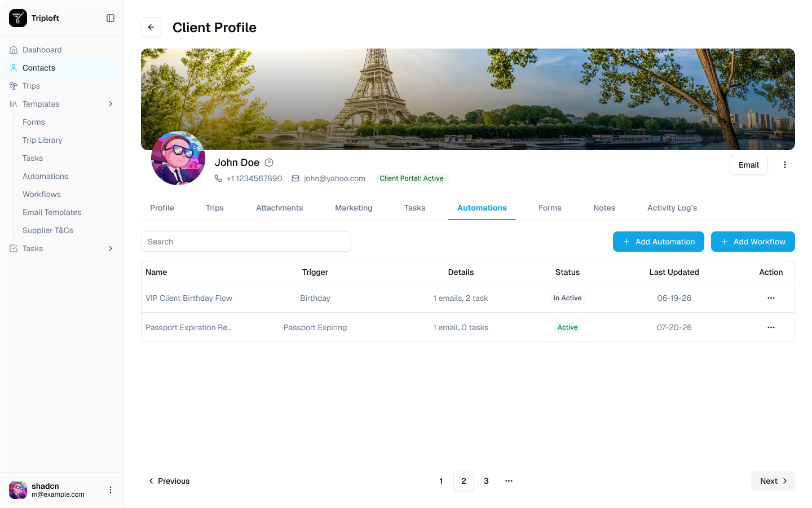The width and height of the screenshot is (812, 508).
Task: Expand the Tasks chevron in sidebar
Action: pyautogui.click(x=111, y=248)
